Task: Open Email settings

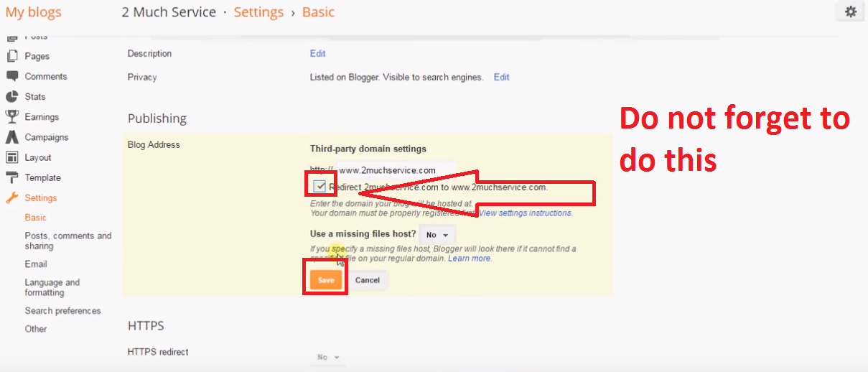Action: coord(36,264)
